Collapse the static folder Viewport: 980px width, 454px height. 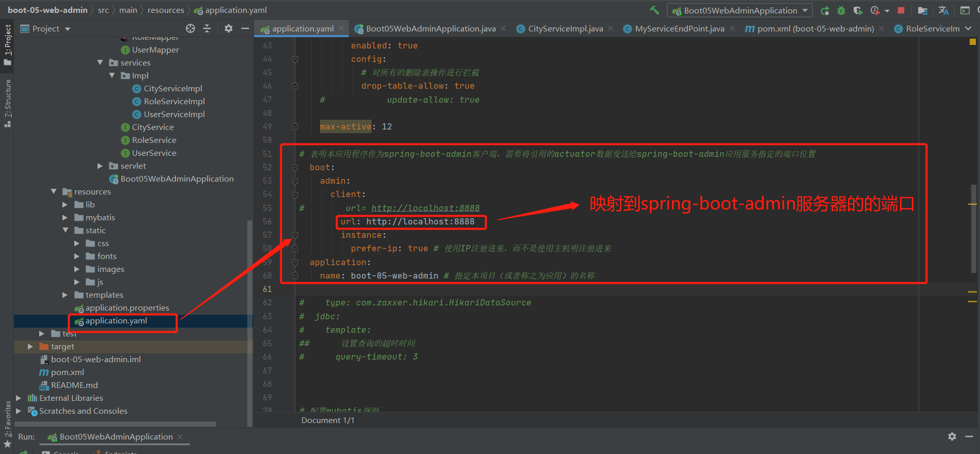pyautogui.click(x=66, y=230)
